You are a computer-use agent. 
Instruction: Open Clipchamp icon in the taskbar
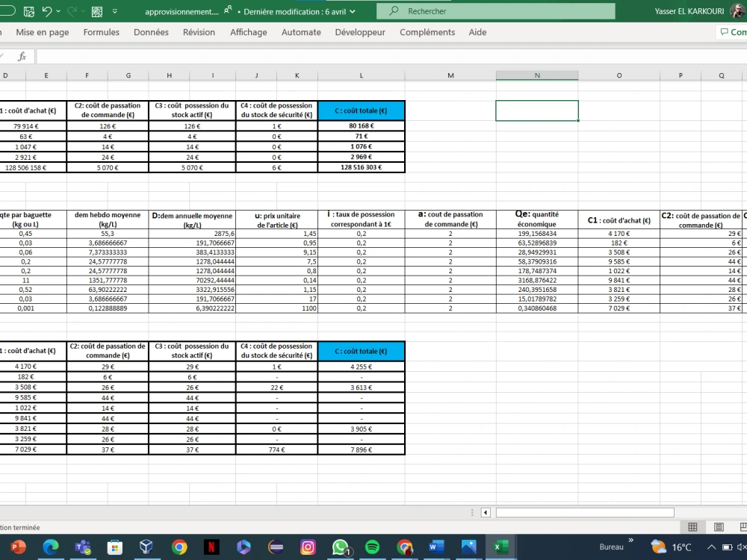244,547
